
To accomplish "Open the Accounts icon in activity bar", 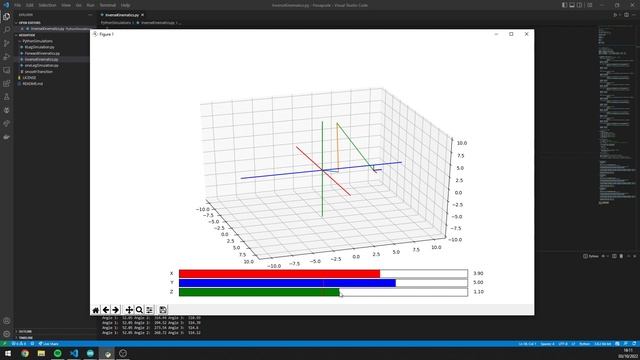I will pos(7,321).
